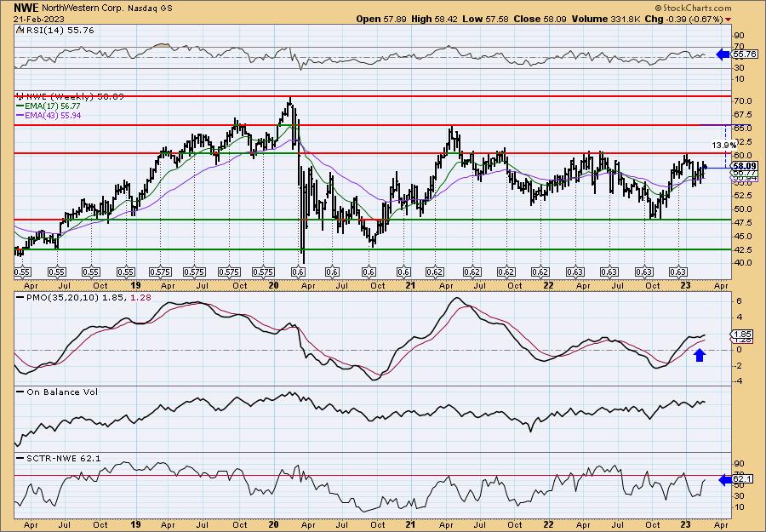Click the boxed 58.09 price tag on axis
The height and width of the screenshot is (532, 766).
745,167
